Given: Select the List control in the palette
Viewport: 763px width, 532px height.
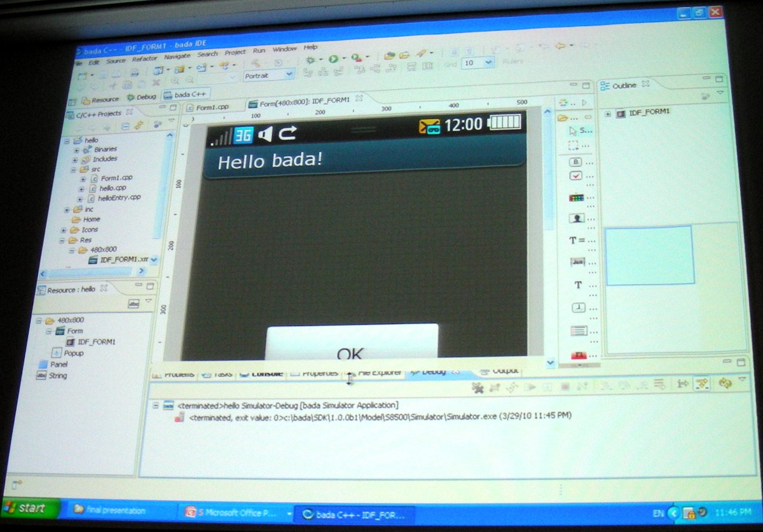Looking at the screenshot, I should 579,331.
